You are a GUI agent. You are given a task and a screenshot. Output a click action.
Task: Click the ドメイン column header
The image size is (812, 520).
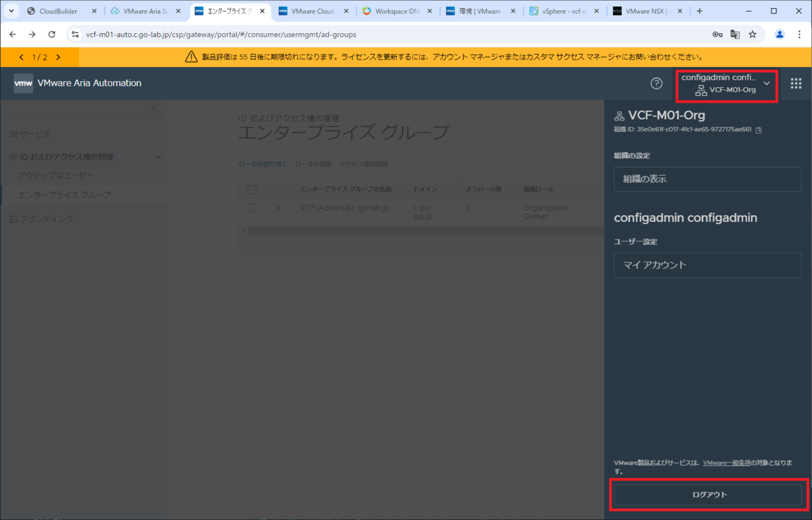(x=426, y=189)
